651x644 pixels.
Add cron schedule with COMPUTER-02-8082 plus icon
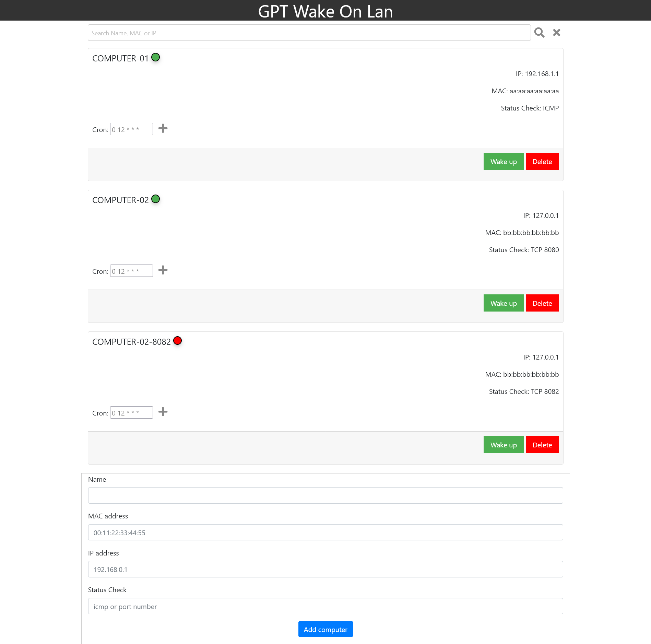[x=163, y=412]
